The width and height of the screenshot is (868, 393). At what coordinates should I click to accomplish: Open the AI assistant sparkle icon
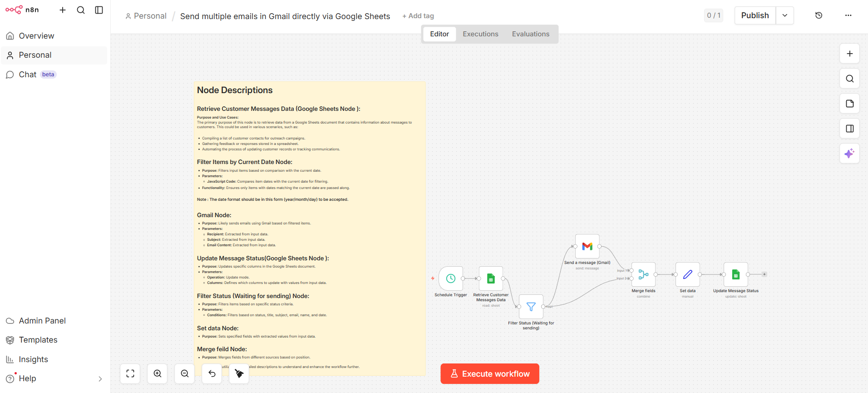click(849, 154)
